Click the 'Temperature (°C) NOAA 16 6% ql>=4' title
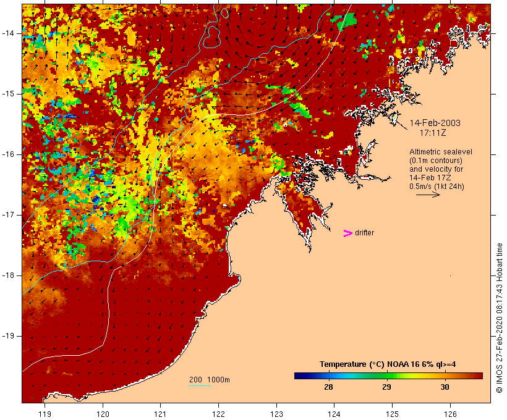 click(388, 364)
